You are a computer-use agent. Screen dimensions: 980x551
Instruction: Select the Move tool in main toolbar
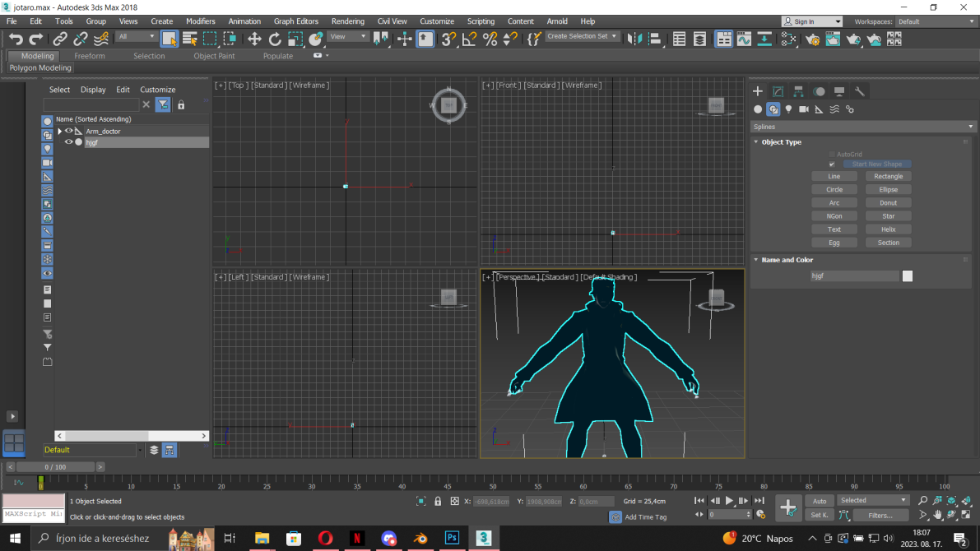point(253,39)
